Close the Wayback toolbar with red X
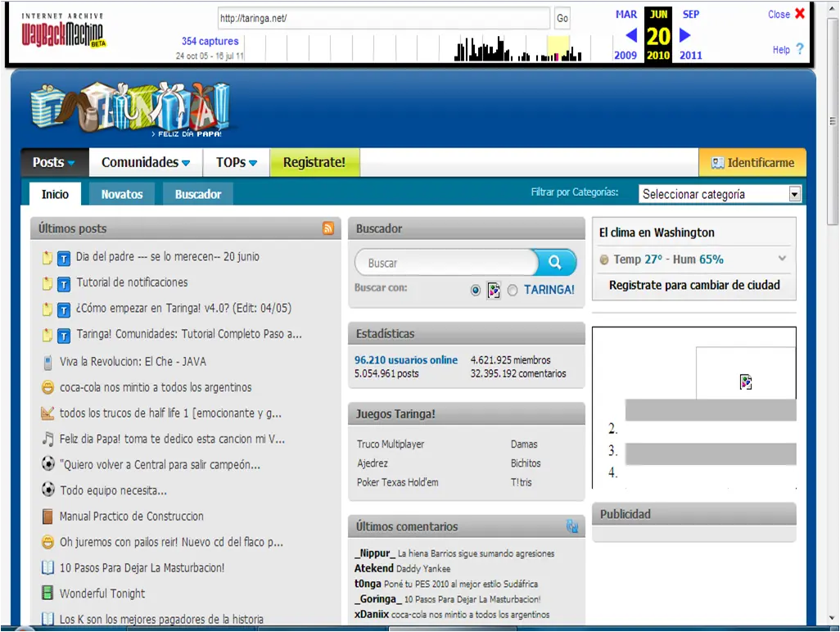Viewport: 840px width, 632px height. [800, 13]
